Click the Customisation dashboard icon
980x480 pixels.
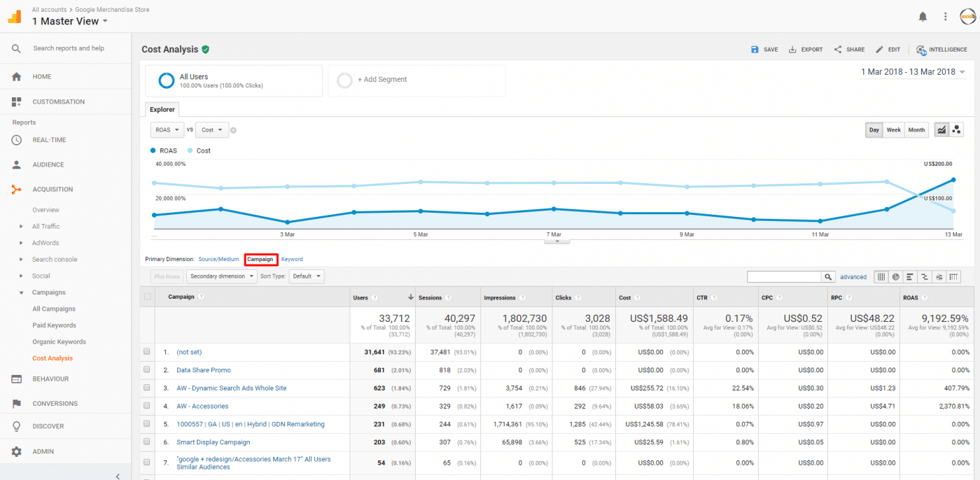pyautogui.click(x=16, y=102)
